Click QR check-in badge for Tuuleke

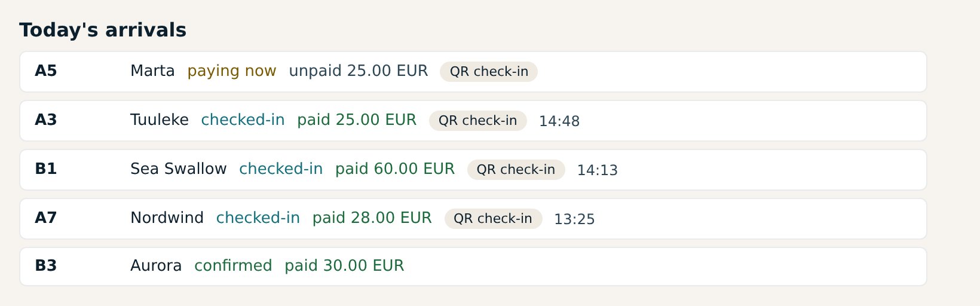[x=478, y=121]
